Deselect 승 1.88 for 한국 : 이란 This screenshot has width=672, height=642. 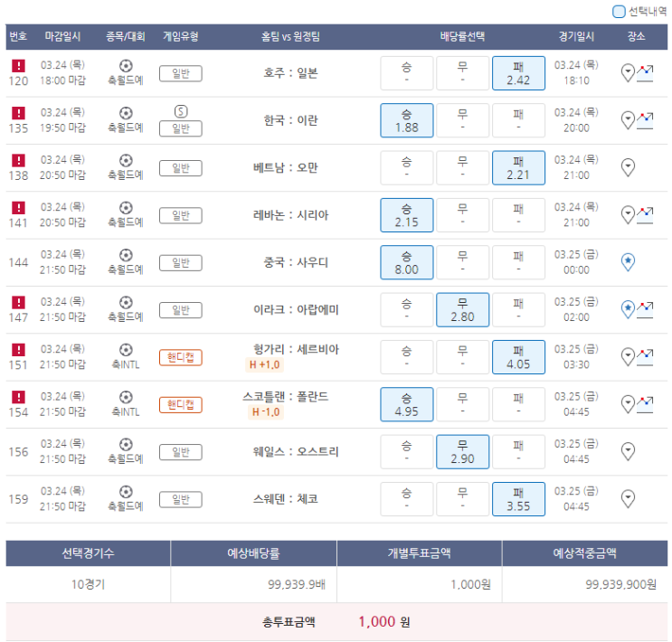[407, 120]
